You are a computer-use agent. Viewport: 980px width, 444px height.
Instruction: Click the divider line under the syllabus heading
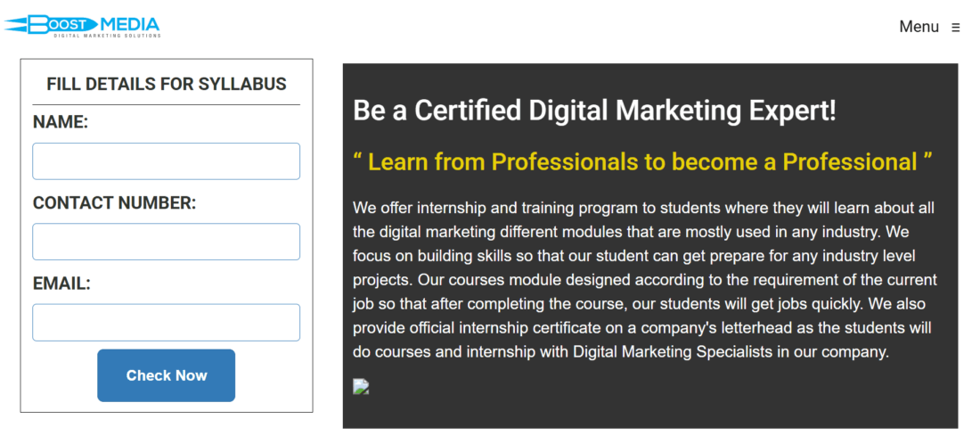click(x=167, y=105)
